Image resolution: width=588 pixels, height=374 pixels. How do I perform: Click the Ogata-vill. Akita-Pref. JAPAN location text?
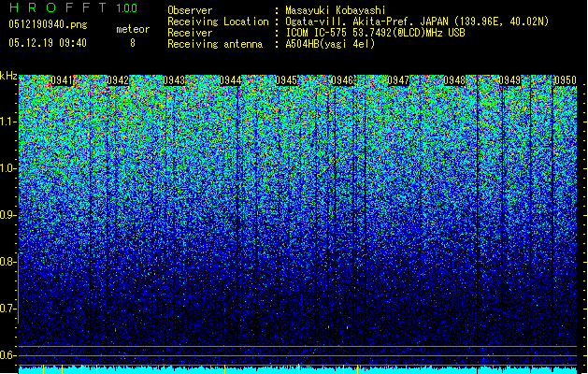click(417, 22)
